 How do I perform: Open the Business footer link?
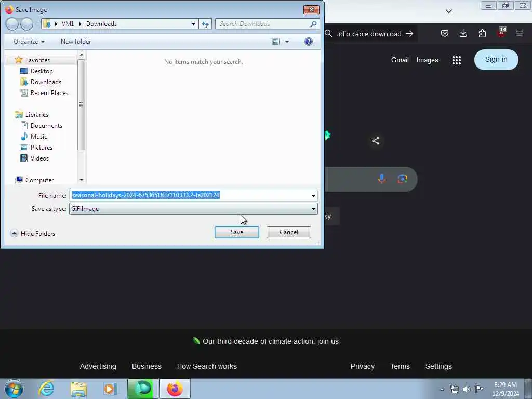147,366
